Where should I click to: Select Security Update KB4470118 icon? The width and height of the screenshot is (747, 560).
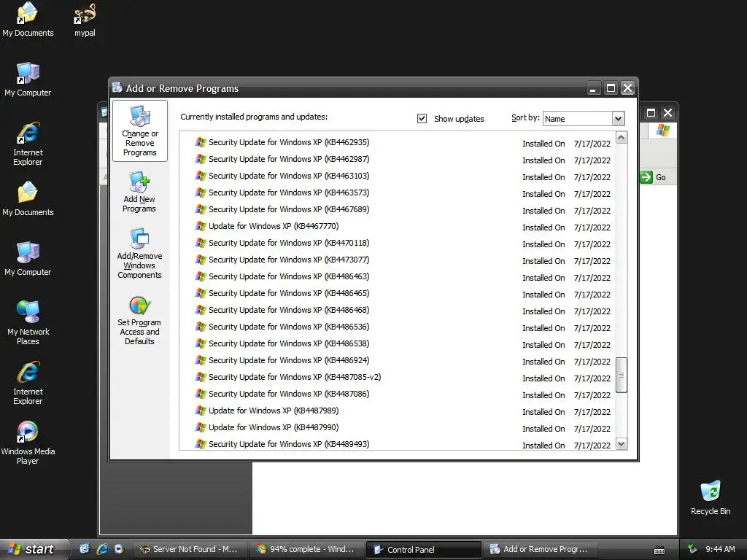point(201,243)
